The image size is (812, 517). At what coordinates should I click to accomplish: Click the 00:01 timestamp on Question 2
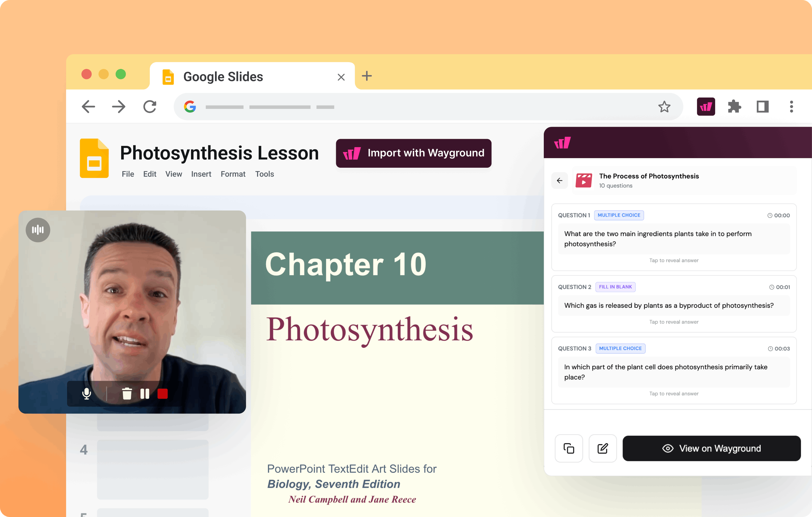click(x=780, y=287)
